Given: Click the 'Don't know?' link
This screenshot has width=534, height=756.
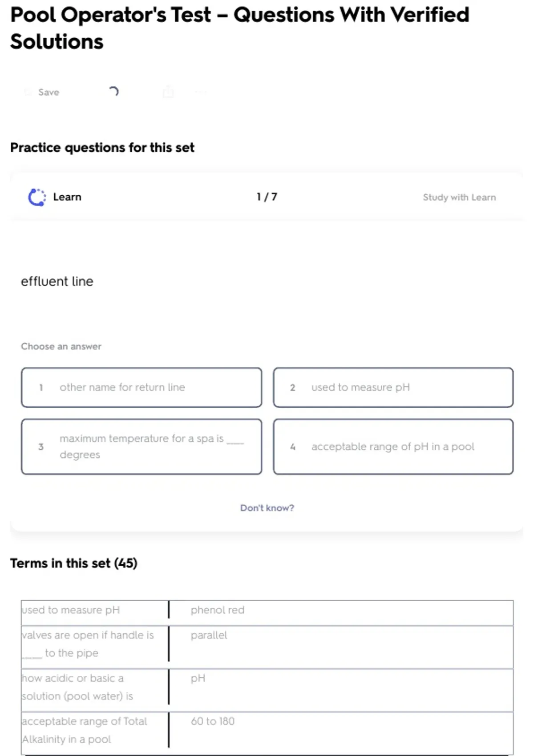Looking at the screenshot, I should [x=267, y=508].
